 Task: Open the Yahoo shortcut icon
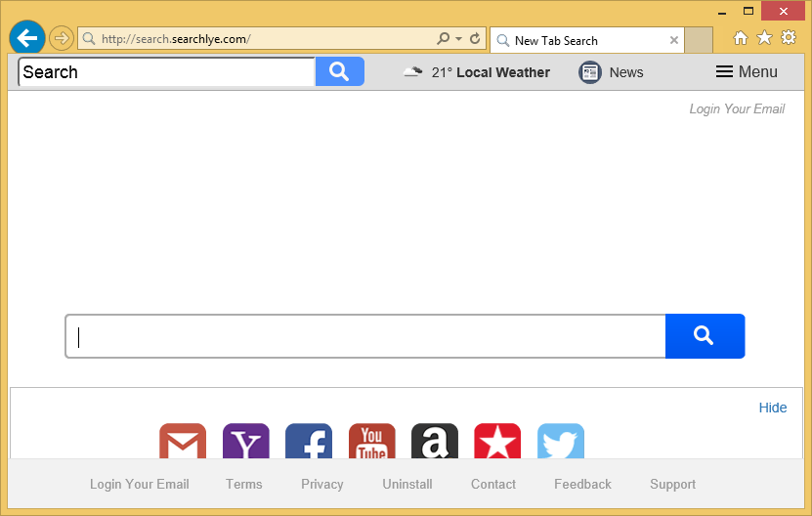click(246, 442)
